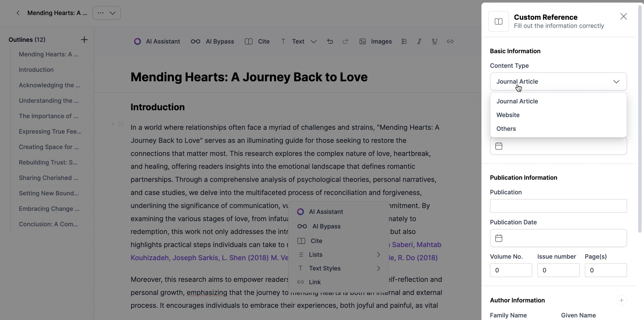Click the Introduction heading in the document
644x320 pixels.
[x=157, y=107]
